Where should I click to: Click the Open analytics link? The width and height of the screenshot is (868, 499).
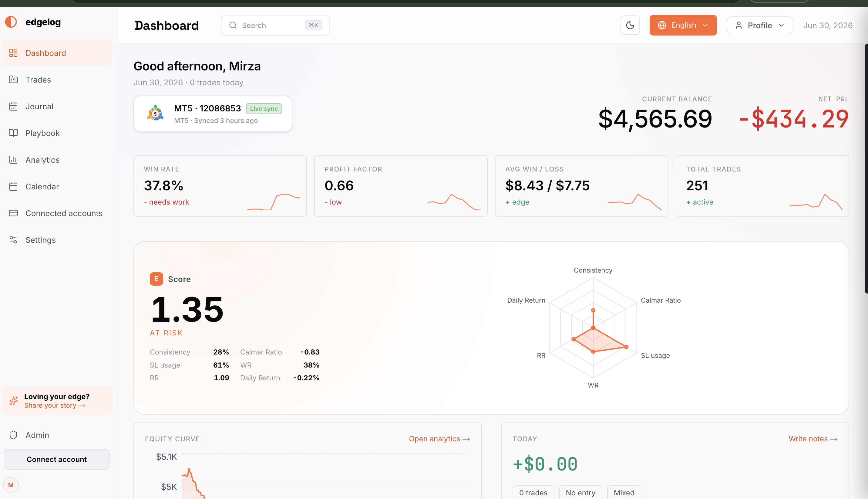tap(439, 439)
